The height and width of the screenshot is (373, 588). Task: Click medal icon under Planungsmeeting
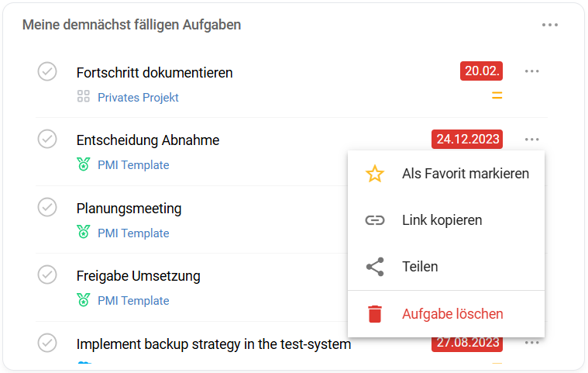click(84, 232)
